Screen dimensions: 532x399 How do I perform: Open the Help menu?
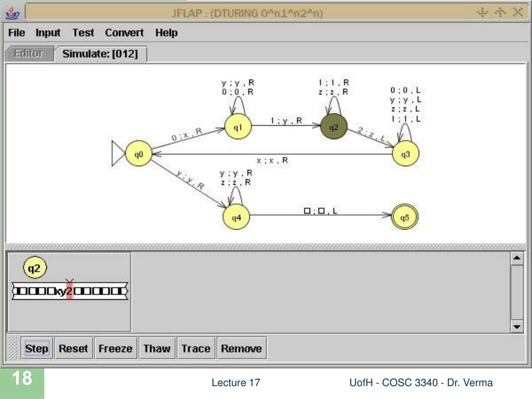point(166,33)
